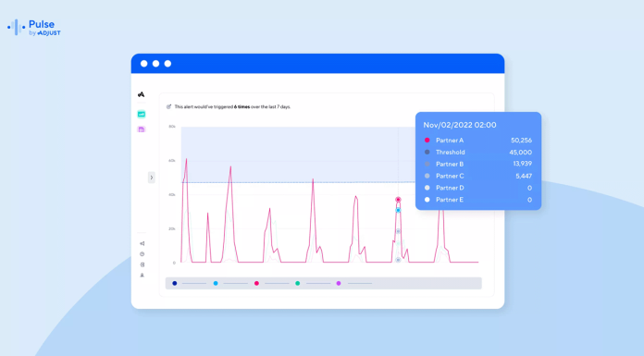The height and width of the screenshot is (356, 644).
Task: Click the light blue data point on chart
Action: tap(398, 210)
